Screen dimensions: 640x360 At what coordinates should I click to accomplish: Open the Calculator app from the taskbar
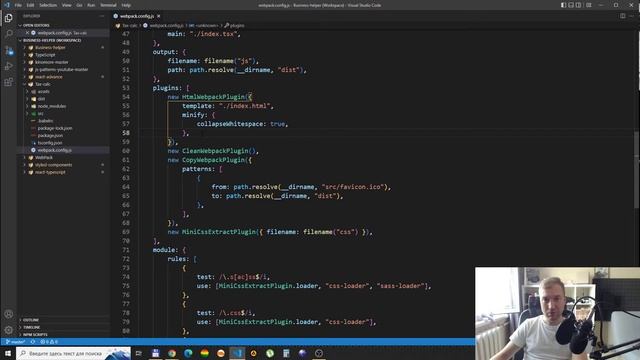click(x=286, y=353)
